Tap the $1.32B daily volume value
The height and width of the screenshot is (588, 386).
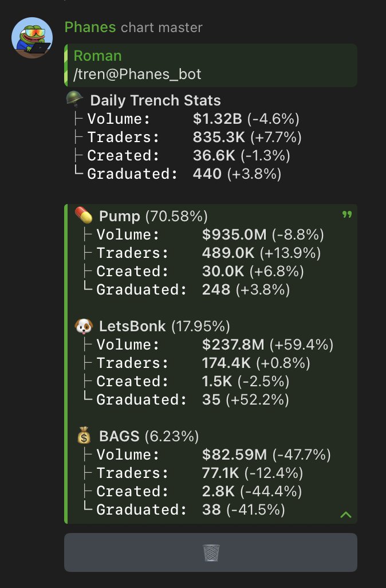tap(218, 119)
